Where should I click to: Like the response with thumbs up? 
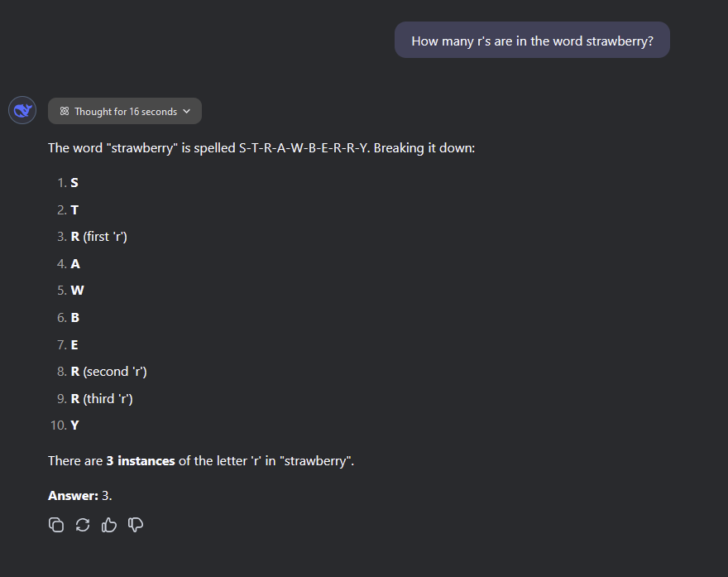point(109,525)
